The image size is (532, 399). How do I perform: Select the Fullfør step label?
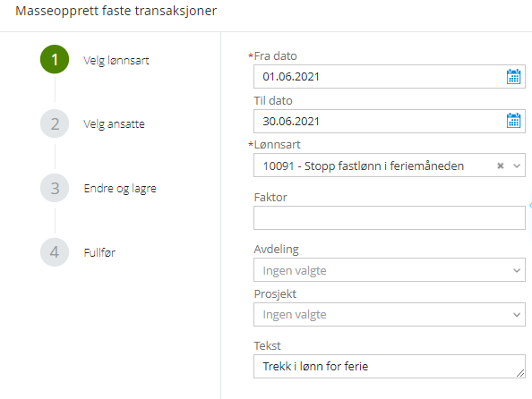coord(99,252)
